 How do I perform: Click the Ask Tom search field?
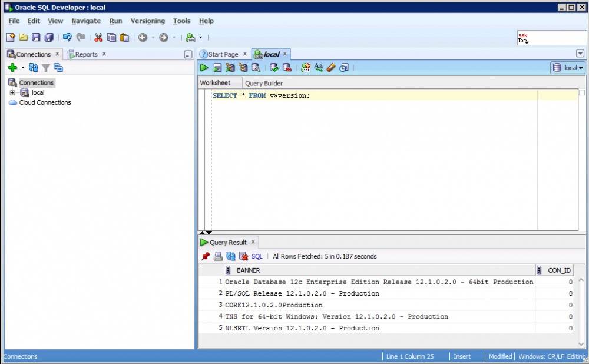coord(551,38)
